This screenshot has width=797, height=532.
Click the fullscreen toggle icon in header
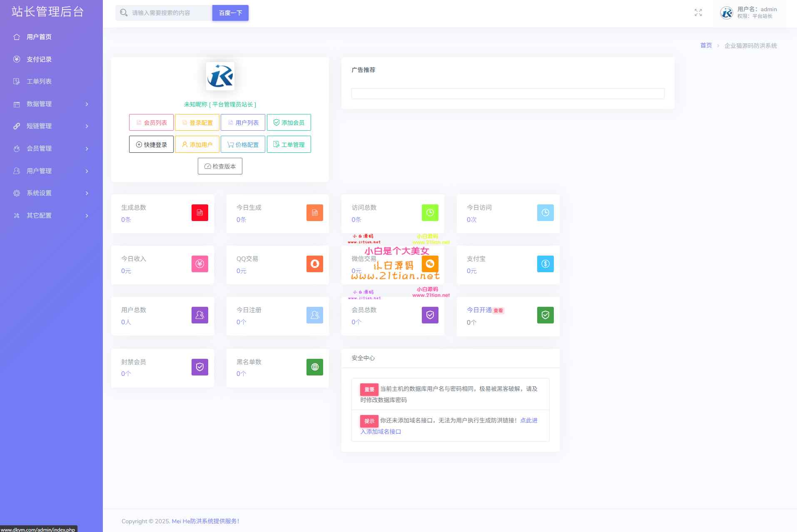[x=698, y=13]
